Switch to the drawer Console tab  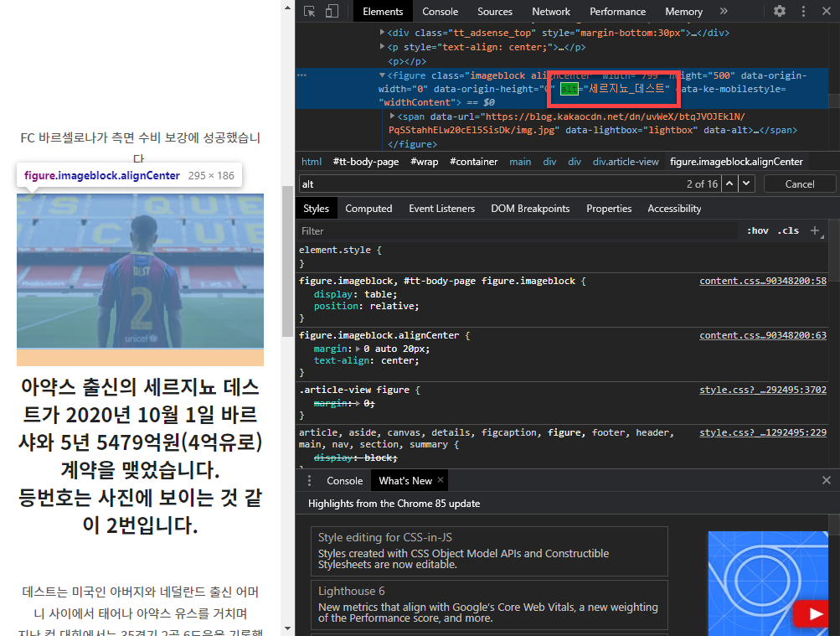click(x=344, y=481)
